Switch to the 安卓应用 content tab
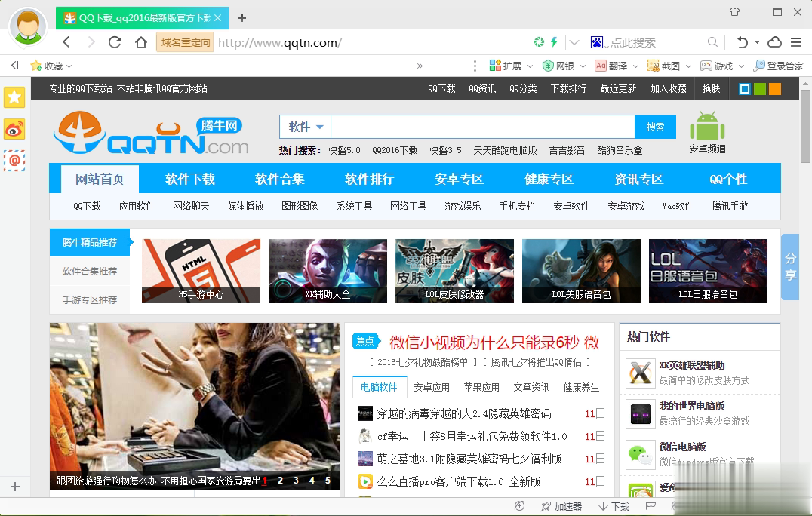Viewport: 812px width, 516px height. 432,387
